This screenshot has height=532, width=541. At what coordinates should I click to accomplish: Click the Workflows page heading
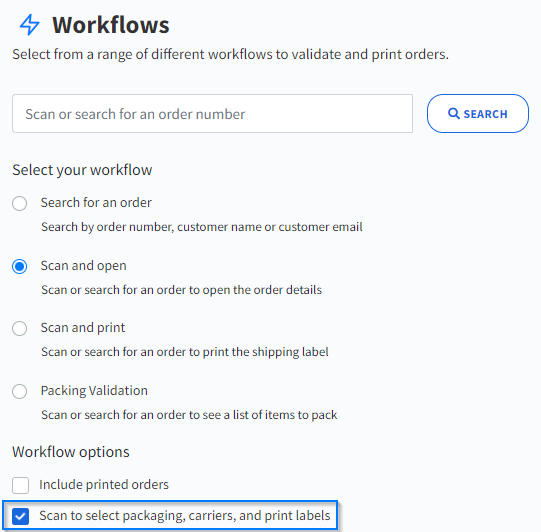tap(111, 25)
